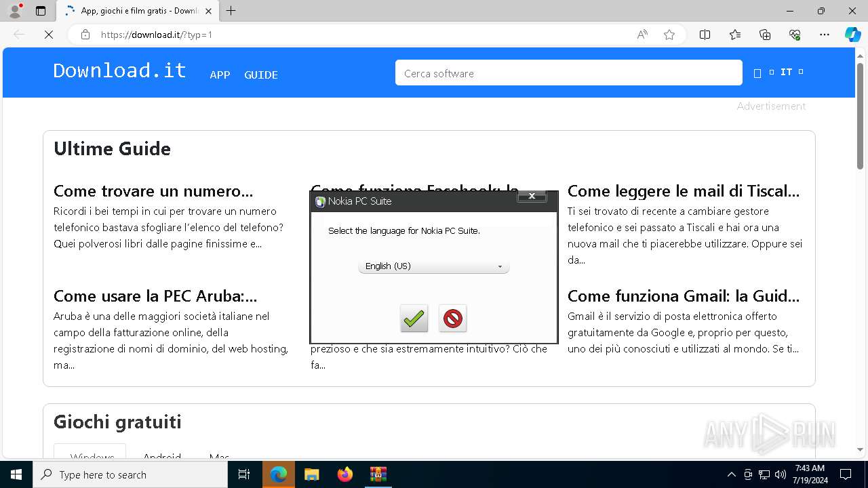Close the download.it browser tab
This screenshot has width=868, height=488.
pyautogui.click(x=208, y=11)
